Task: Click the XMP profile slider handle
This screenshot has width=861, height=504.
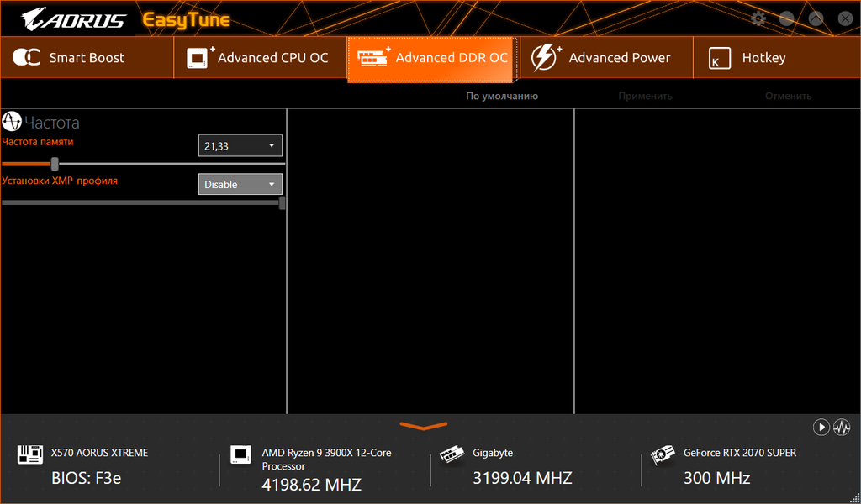Action: [x=283, y=203]
